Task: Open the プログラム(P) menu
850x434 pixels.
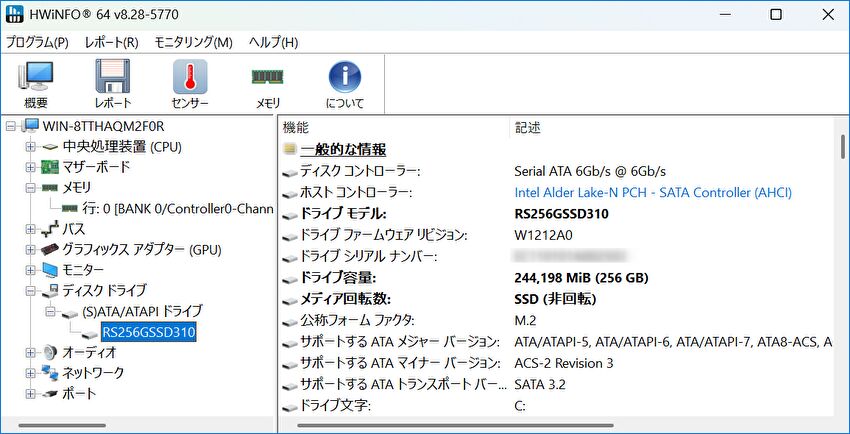Action: tap(37, 42)
